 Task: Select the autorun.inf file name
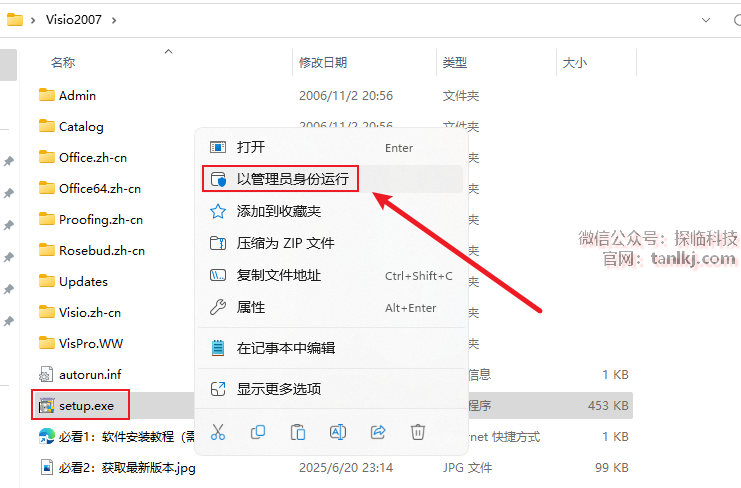[x=90, y=375]
